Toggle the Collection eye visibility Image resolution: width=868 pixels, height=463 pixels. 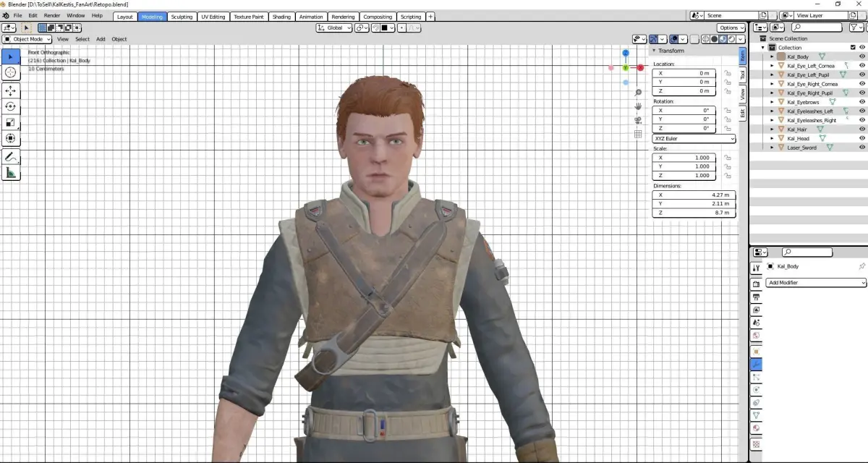[862, 48]
